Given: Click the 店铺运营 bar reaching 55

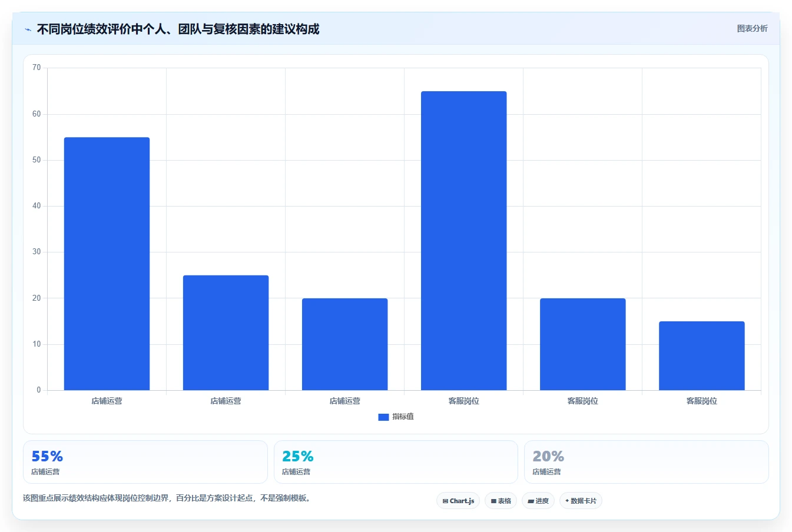Looking at the screenshot, I should [107, 264].
